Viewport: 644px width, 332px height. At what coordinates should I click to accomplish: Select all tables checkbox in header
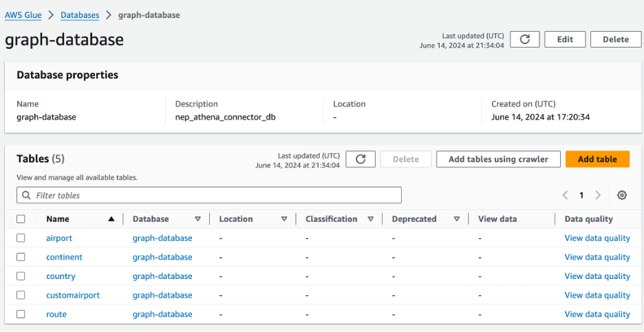[x=21, y=219]
